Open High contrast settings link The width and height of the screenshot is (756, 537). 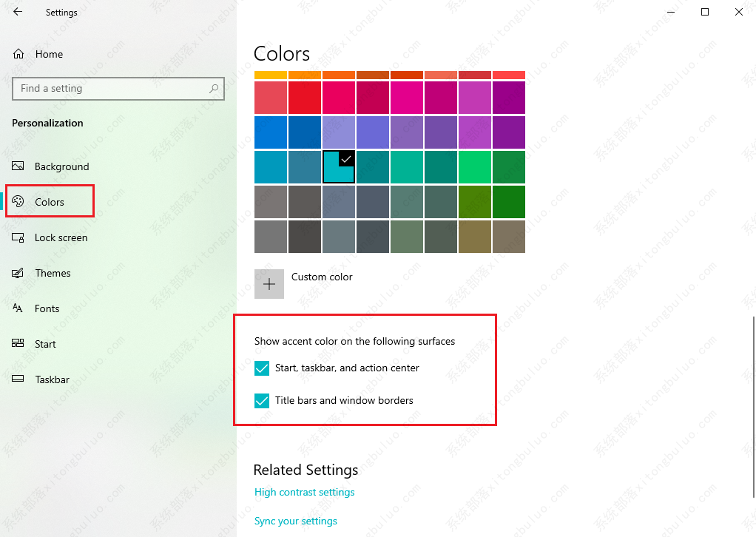pos(304,493)
